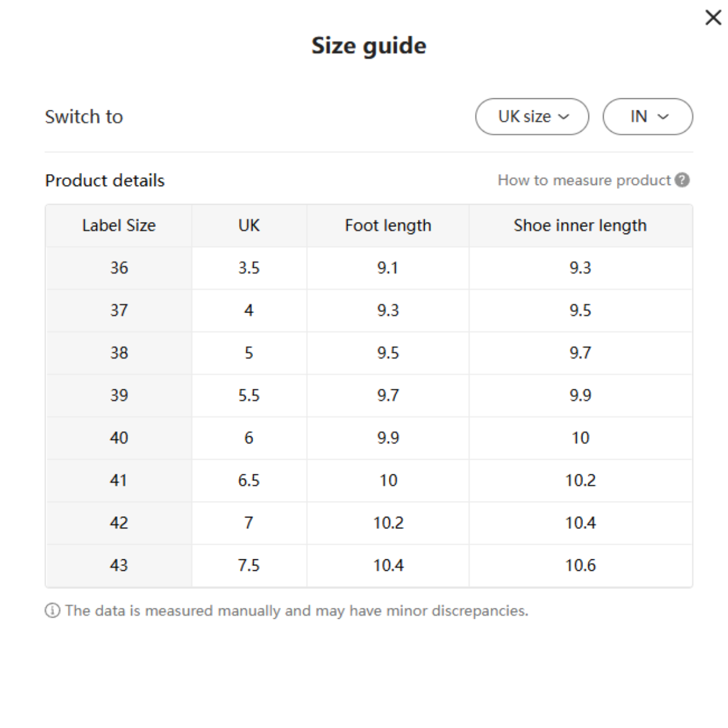Viewport: 728px width, 728px height.
Task: Click the Shoe inner length column header
Action: point(580,226)
